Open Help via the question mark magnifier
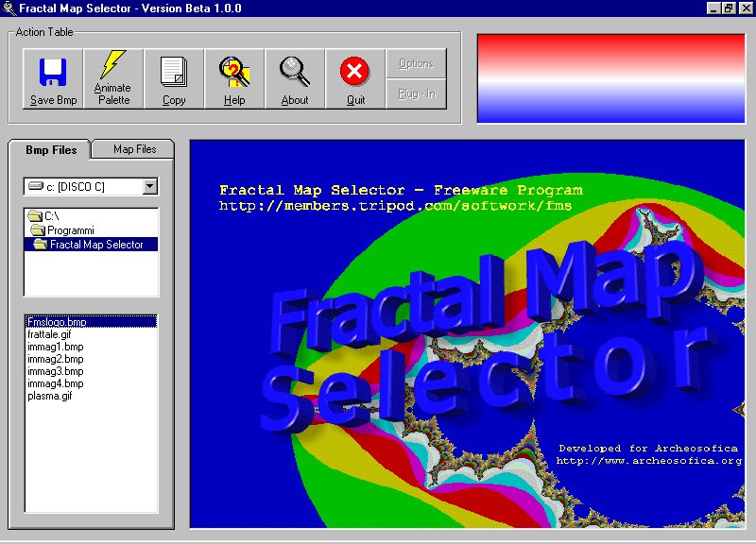The height and width of the screenshot is (544, 756). 234,78
